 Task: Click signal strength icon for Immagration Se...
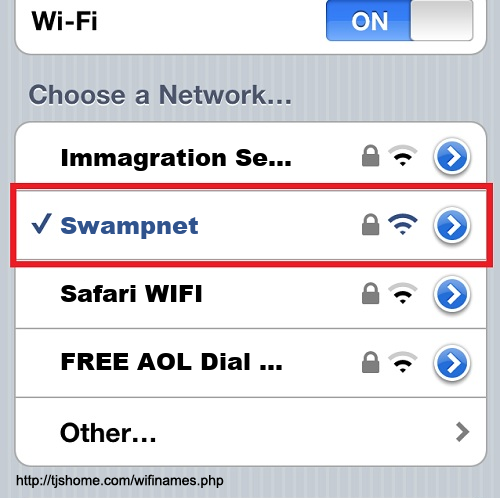point(403,156)
